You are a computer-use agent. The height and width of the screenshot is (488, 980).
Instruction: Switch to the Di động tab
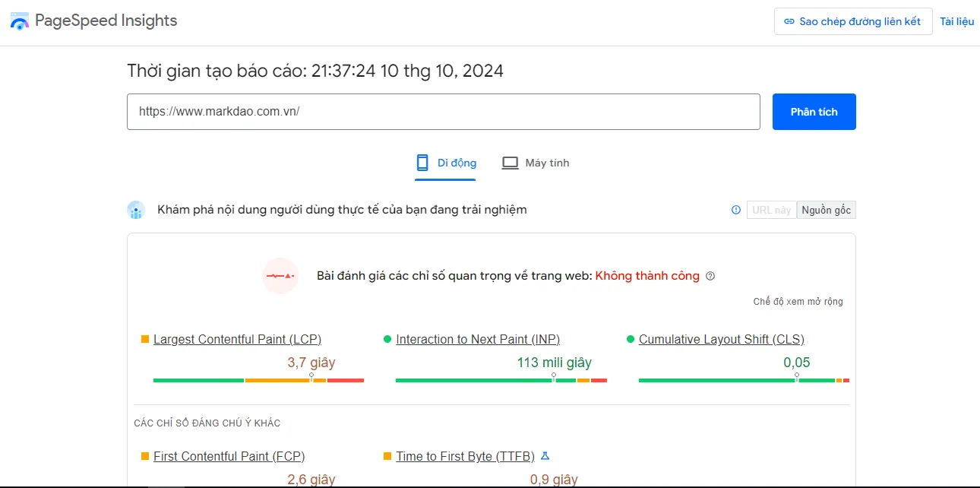[x=444, y=163]
